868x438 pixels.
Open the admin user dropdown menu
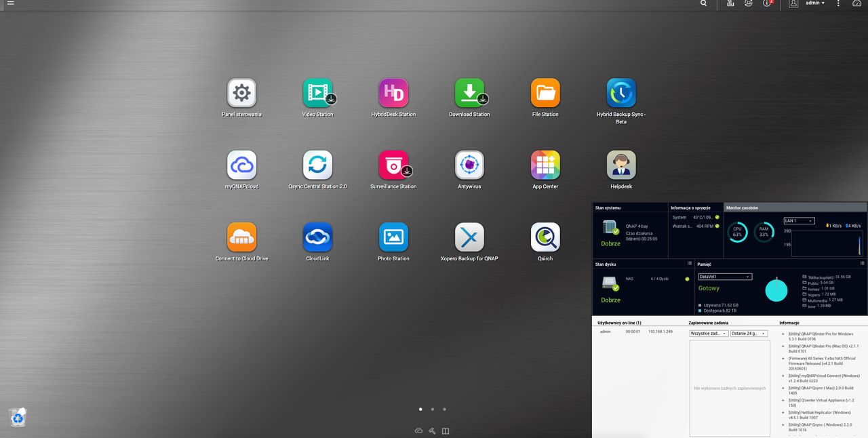[815, 3]
